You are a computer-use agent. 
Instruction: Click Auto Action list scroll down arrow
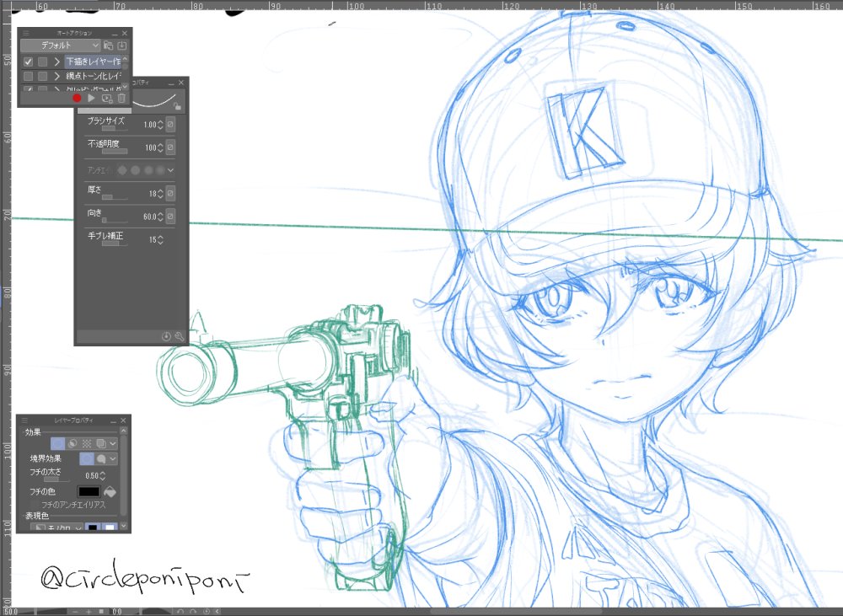(126, 86)
